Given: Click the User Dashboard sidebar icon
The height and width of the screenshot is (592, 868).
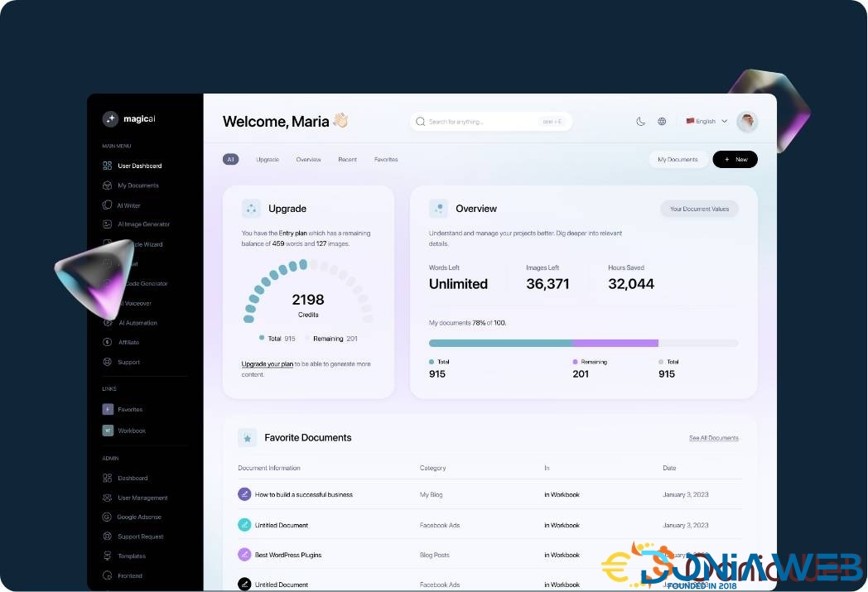Looking at the screenshot, I should pos(107,166).
